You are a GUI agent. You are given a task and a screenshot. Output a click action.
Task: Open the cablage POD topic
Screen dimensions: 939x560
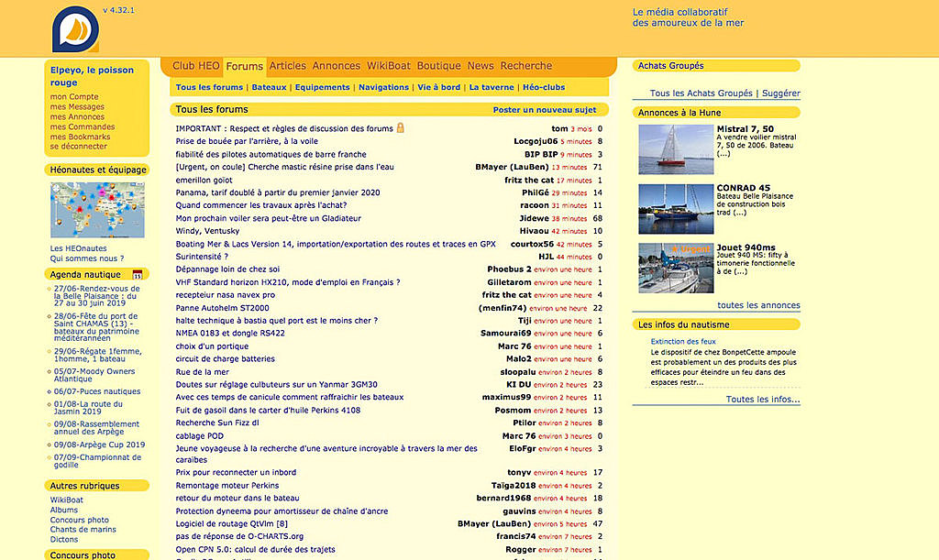pos(199,436)
